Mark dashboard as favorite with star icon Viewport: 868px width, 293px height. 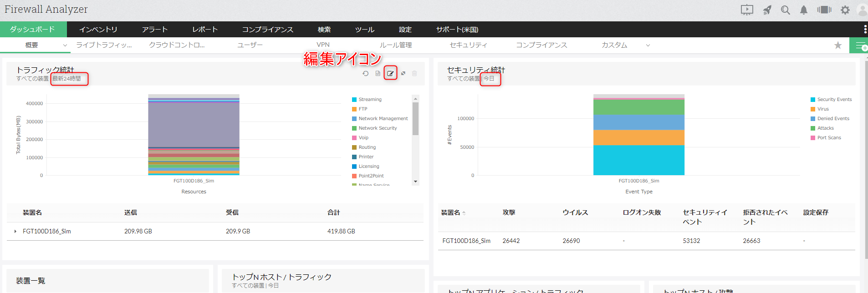coord(838,45)
